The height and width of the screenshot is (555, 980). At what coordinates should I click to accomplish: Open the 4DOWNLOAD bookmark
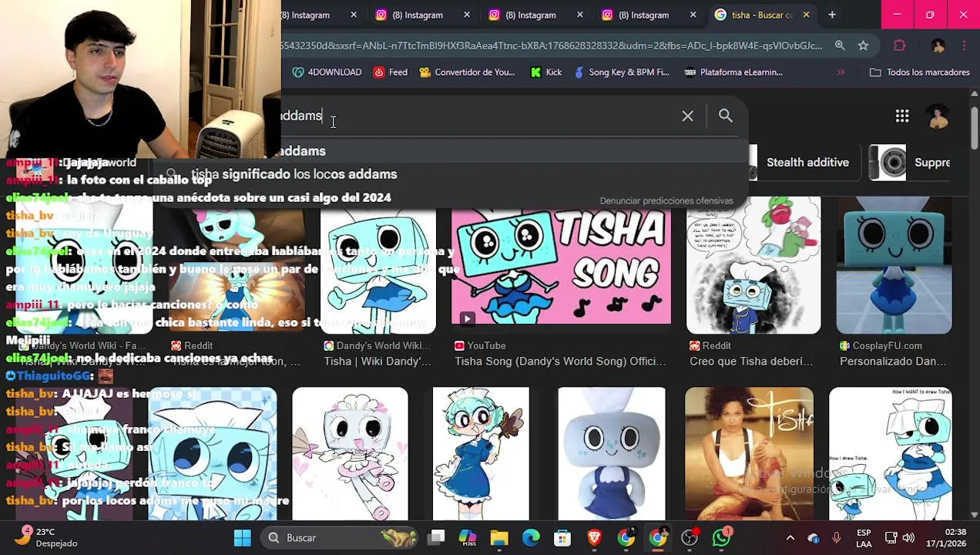click(x=327, y=72)
